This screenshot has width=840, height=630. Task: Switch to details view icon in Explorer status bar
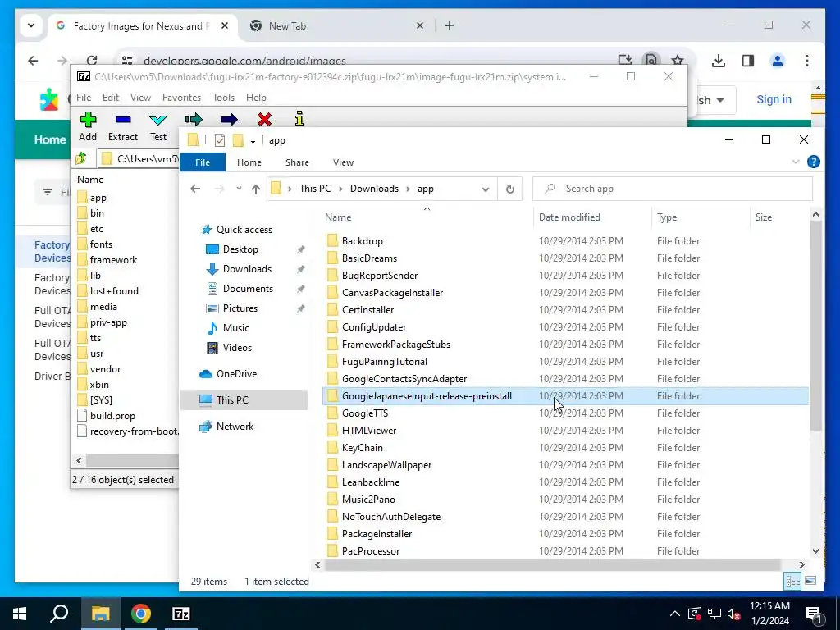point(792,581)
